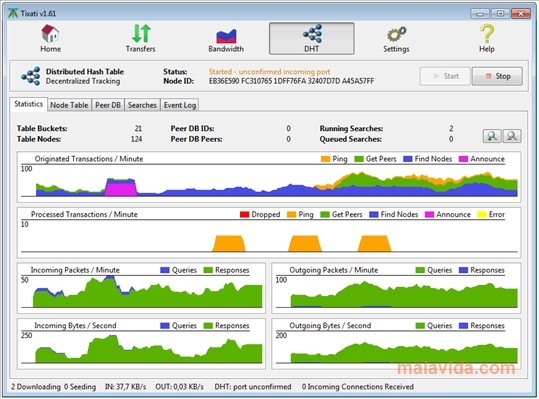Click the Incoming Bytes / Second graph

coord(141,344)
